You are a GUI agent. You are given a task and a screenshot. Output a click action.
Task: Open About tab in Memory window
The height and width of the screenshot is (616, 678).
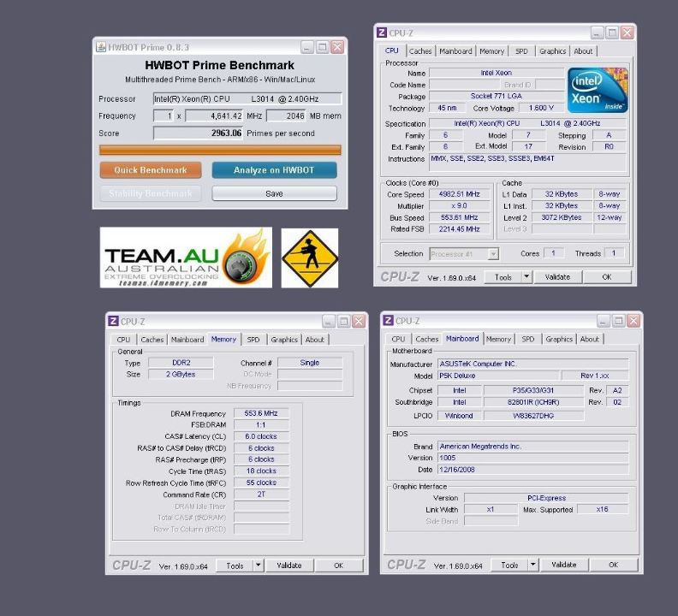pos(315,340)
